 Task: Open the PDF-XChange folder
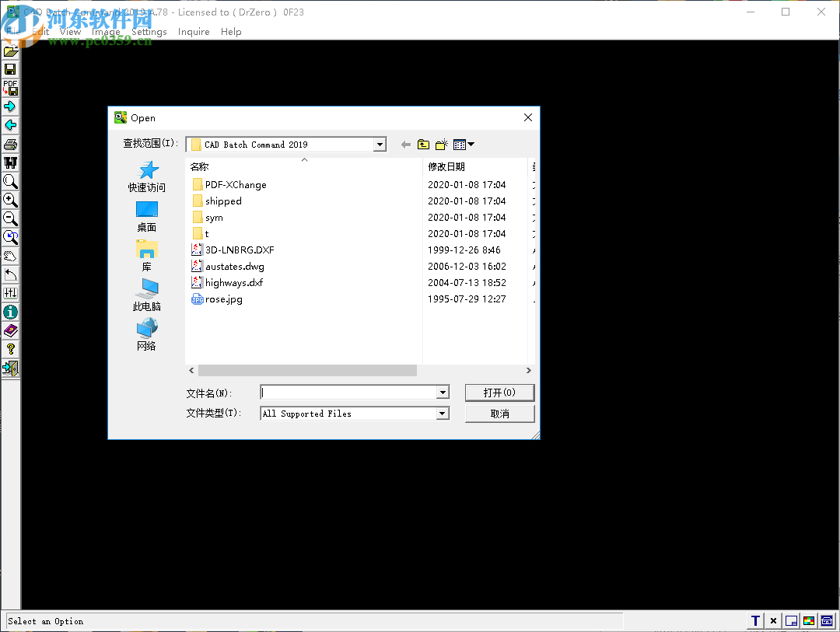click(x=235, y=184)
